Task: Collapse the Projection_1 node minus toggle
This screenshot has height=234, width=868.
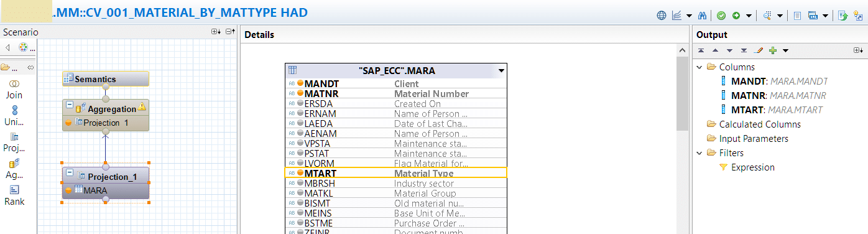Action: (x=69, y=172)
